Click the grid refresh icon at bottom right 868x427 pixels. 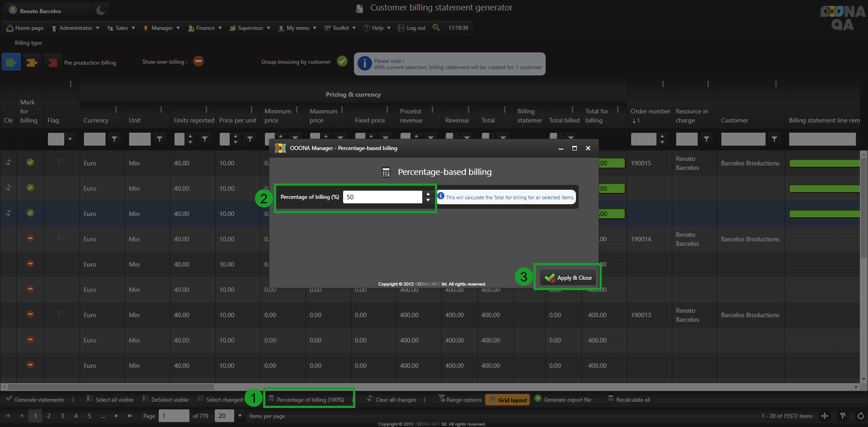pyautogui.click(x=860, y=416)
